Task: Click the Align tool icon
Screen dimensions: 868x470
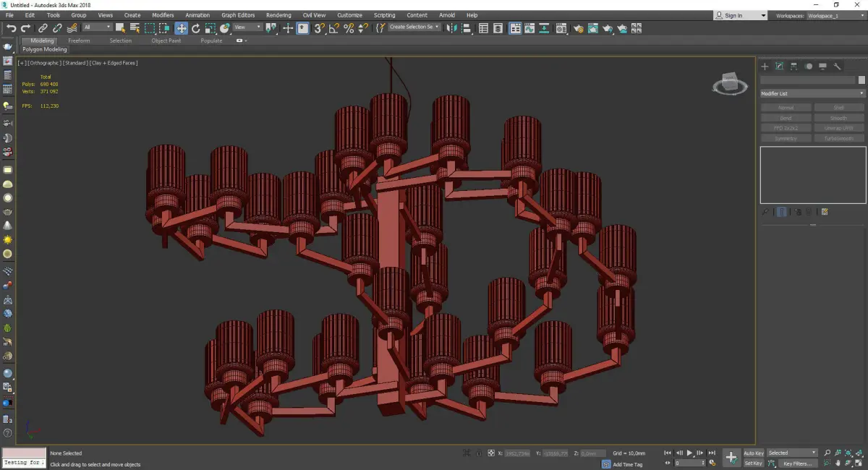Action: tap(466, 28)
